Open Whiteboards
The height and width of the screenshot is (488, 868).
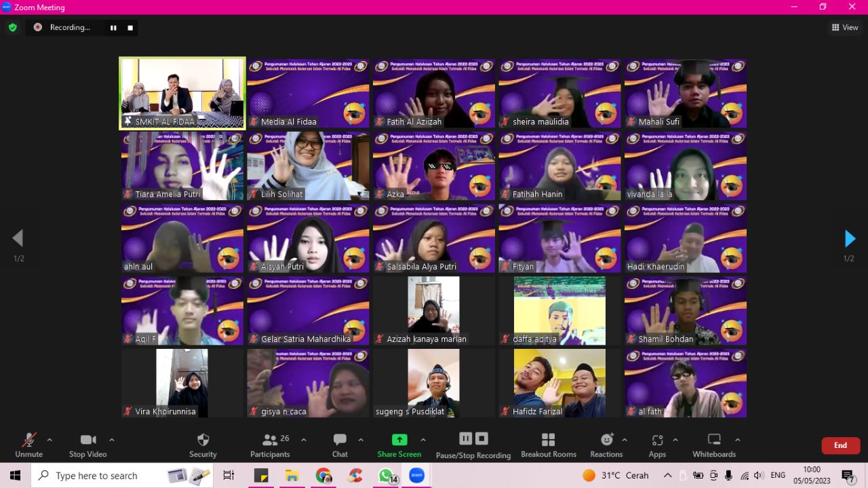tap(713, 445)
